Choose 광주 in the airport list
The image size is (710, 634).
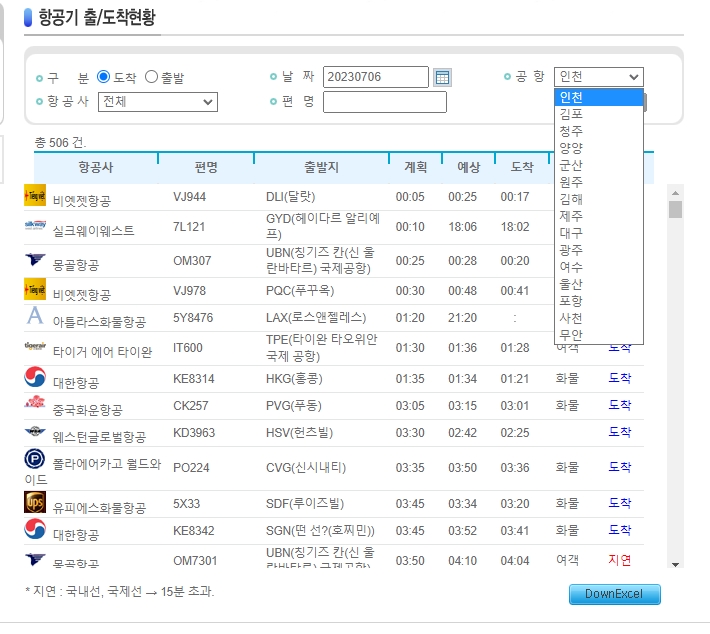click(599, 250)
